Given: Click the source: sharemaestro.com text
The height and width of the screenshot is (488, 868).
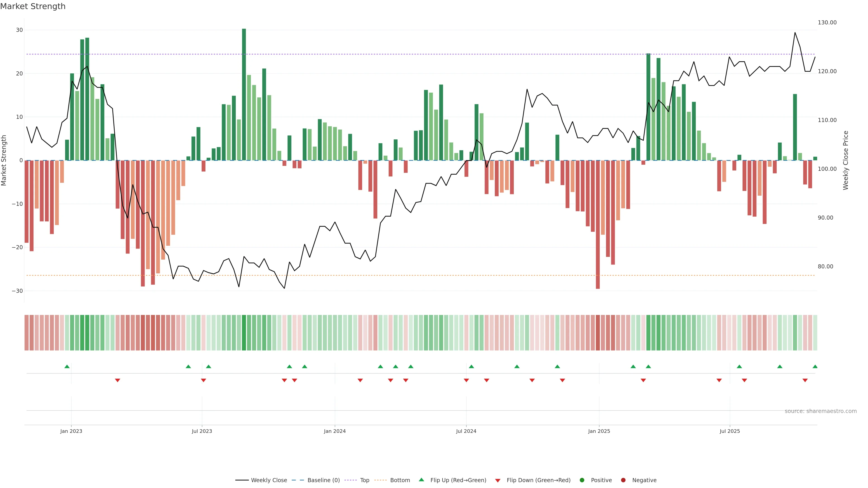Looking at the screenshot, I should pyautogui.click(x=821, y=411).
